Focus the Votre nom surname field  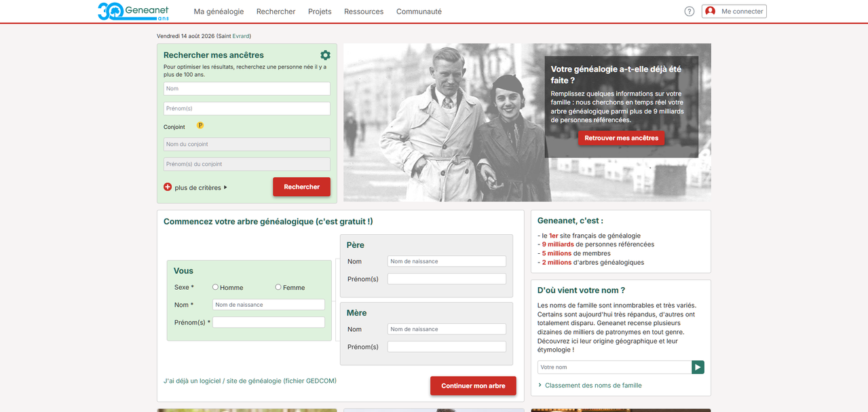coord(614,367)
